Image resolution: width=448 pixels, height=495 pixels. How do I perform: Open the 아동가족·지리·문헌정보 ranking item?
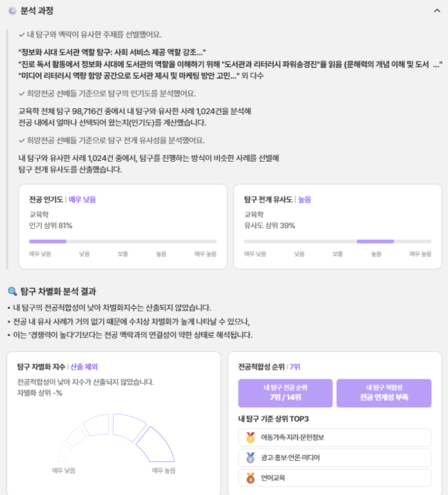point(335,438)
